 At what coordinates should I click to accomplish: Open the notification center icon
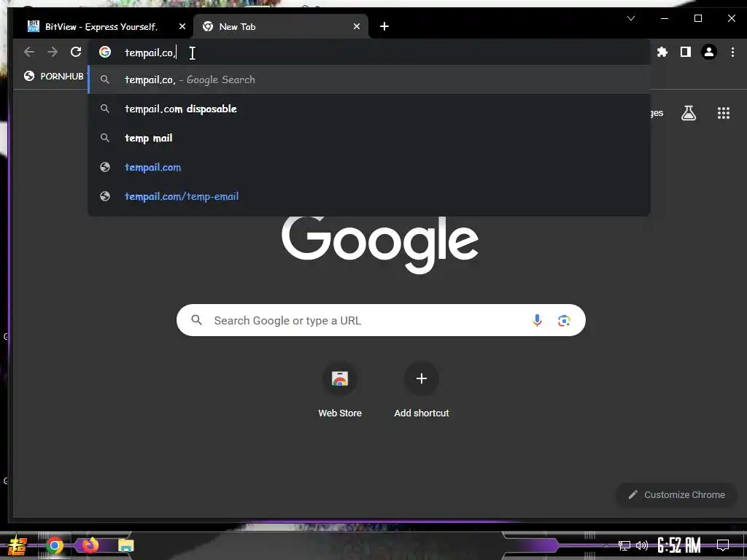tap(723, 545)
